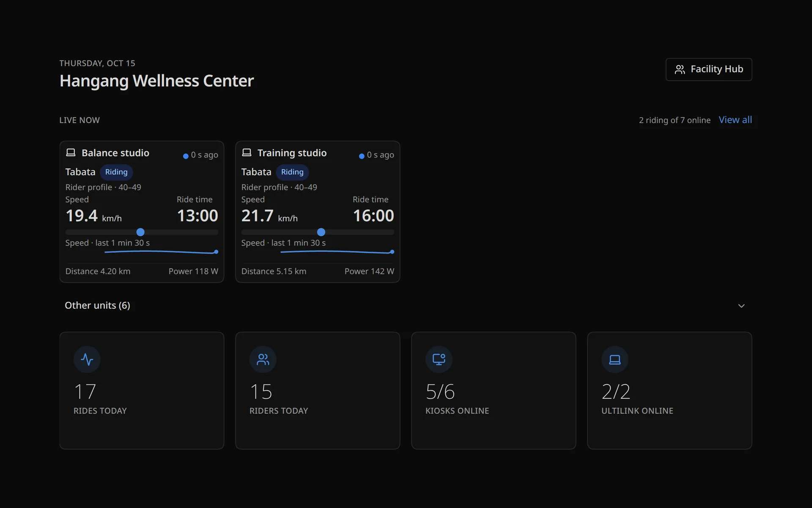Viewport: 812px width, 508px height.
Task: Click the Thursday, Oct 15 date label
Action: [97, 63]
